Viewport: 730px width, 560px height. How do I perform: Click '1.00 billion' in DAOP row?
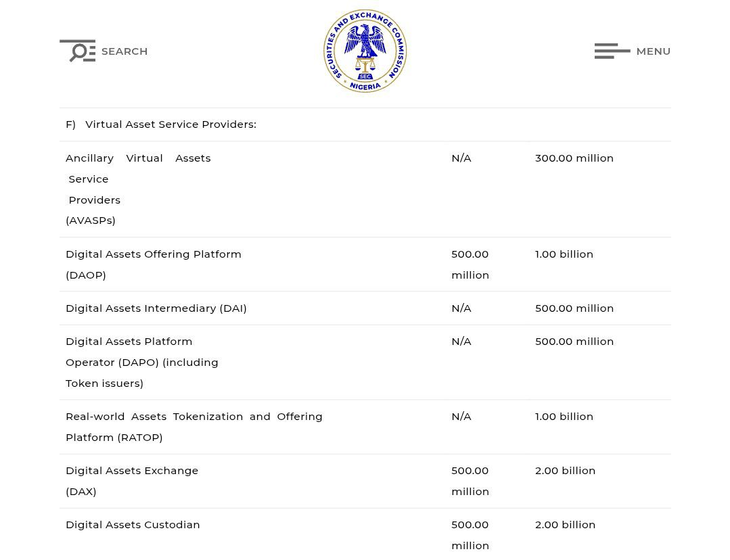(564, 254)
